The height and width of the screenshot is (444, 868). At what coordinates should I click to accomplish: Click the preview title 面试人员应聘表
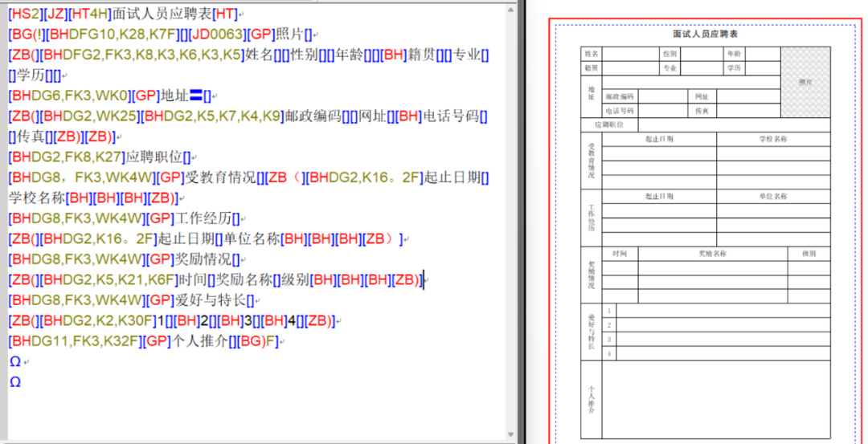click(x=705, y=35)
